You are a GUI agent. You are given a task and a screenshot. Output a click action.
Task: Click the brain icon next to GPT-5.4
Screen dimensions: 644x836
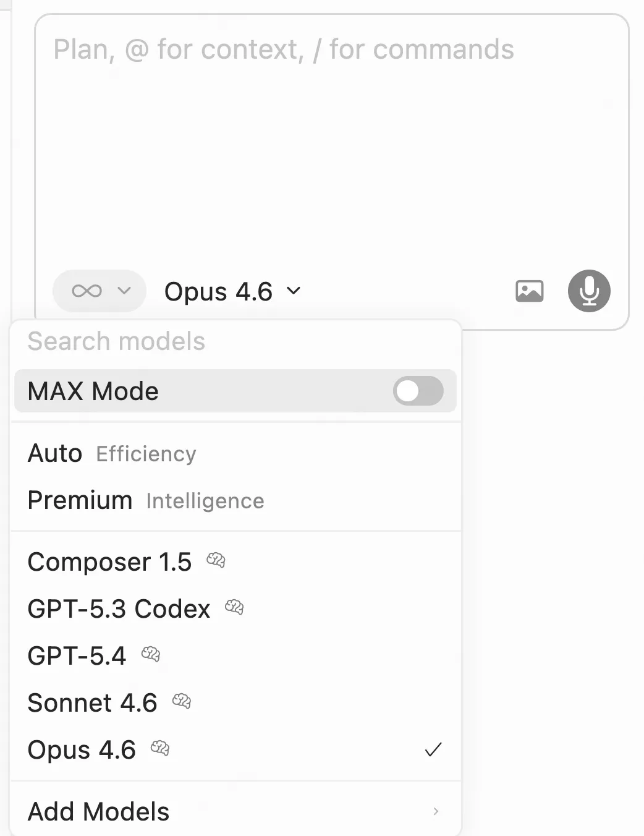click(x=151, y=654)
